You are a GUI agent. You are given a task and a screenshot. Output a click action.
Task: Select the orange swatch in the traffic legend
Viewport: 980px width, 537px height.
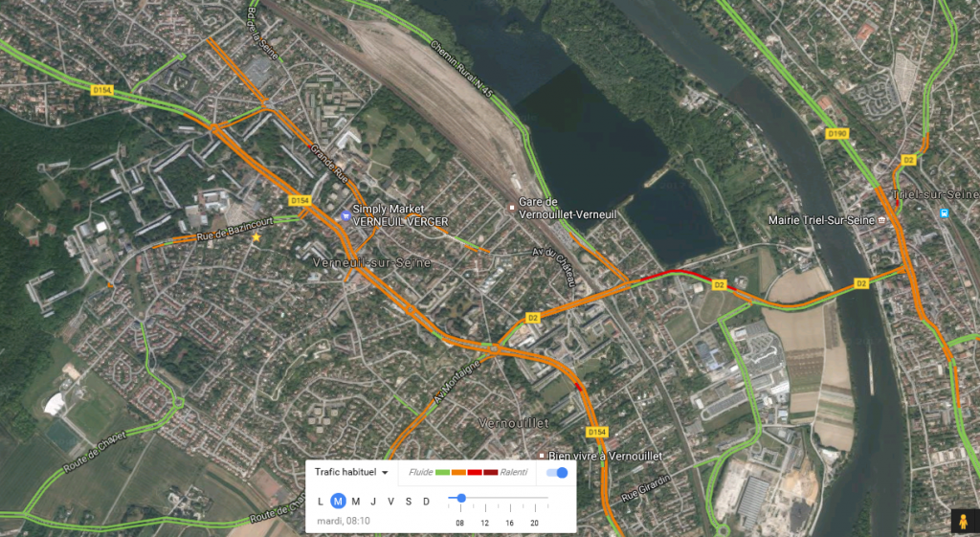tap(458, 473)
